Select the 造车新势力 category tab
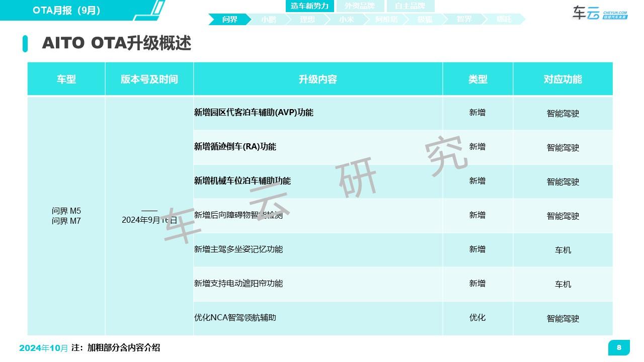The width and height of the screenshot is (644, 362). [309, 6]
